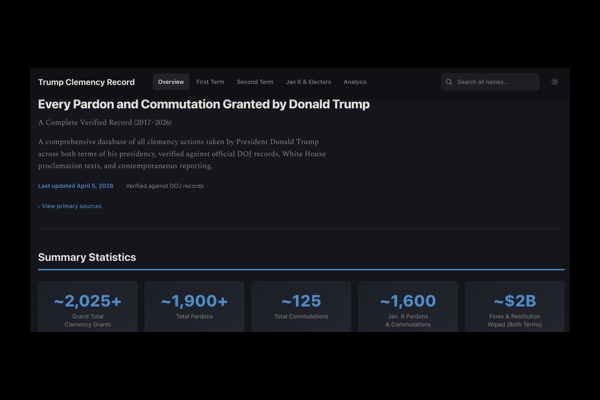
Task: Select the Grand Total Clemency Grants card
Action: (88, 307)
